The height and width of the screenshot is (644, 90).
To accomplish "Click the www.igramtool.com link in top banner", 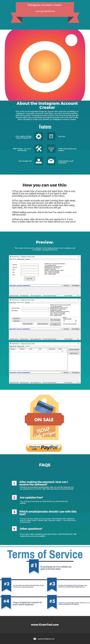I will coord(45,11).
